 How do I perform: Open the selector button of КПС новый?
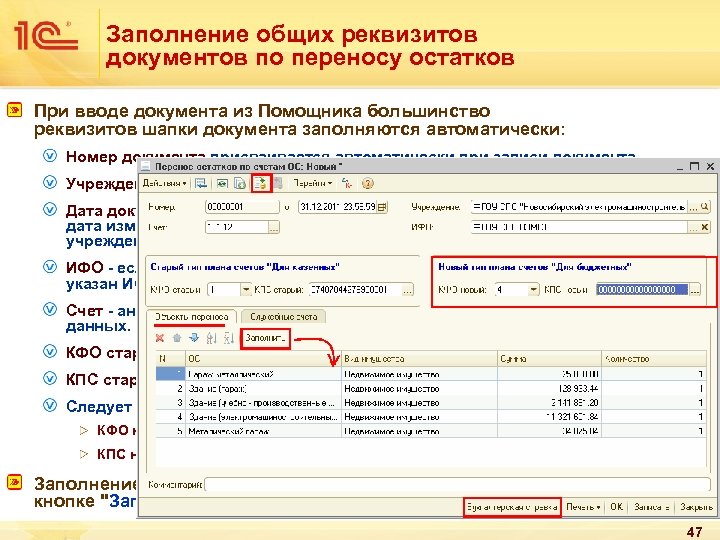tap(695, 290)
